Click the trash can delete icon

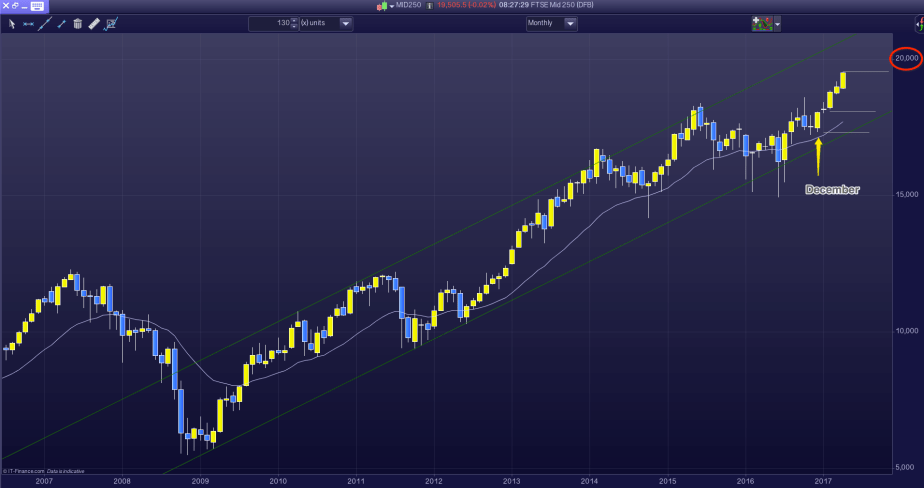[77, 24]
